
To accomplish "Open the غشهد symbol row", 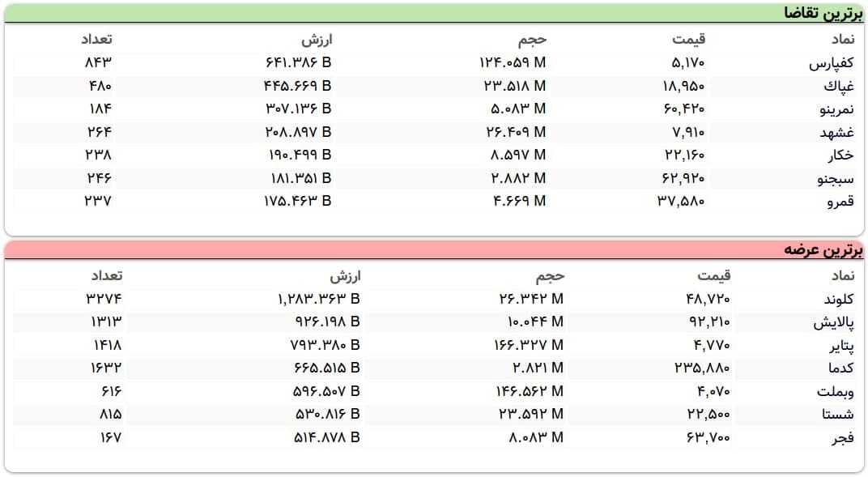I will [838, 132].
